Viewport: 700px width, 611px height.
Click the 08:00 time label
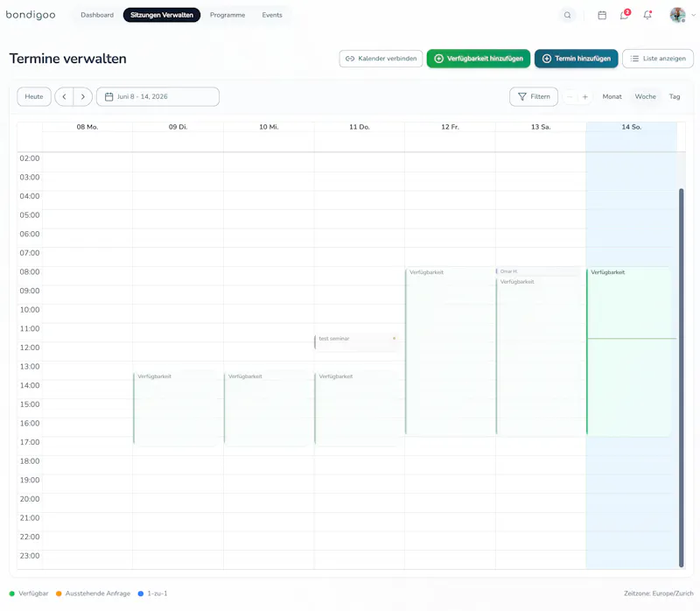[x=30, y=271]
